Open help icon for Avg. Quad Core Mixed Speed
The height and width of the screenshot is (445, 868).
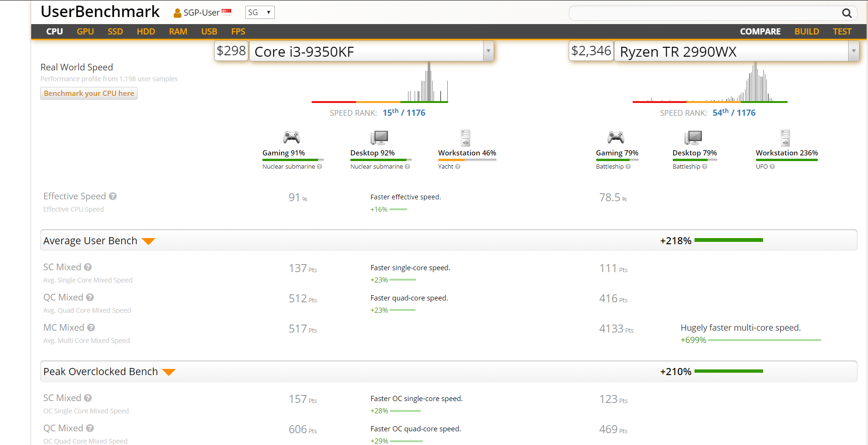click(x=90, y=297)
